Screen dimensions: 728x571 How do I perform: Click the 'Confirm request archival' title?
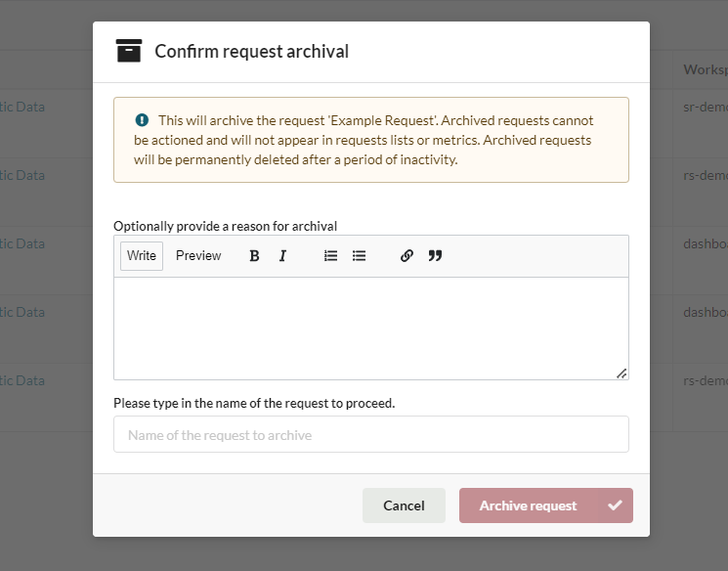pos(251,51)
